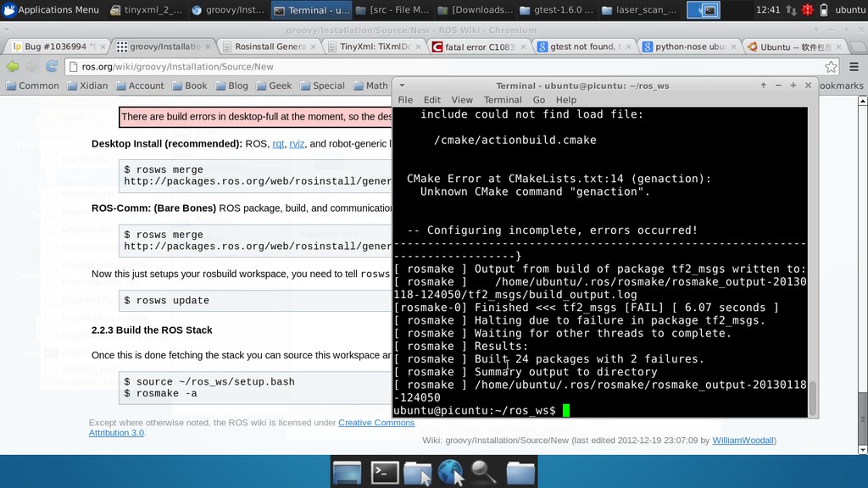Follow the rqt link
868x488 pixels.
pyautogui.click(x=278, y=144)
